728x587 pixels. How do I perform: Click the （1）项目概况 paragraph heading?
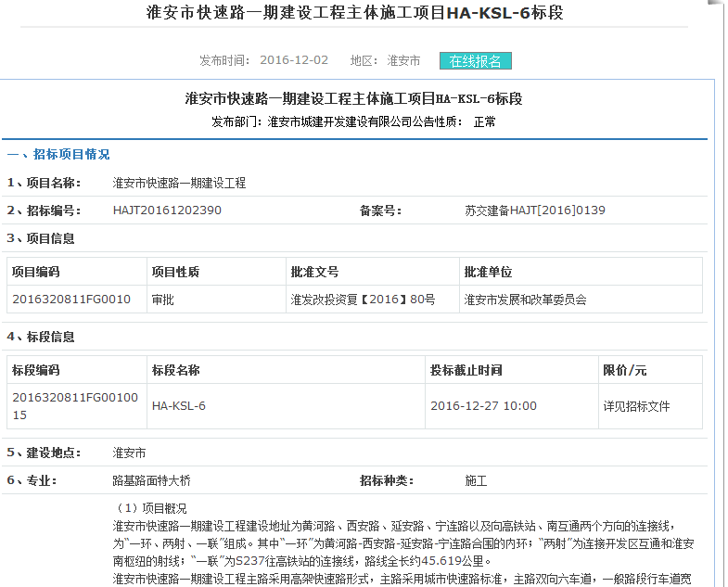[151, 508]
